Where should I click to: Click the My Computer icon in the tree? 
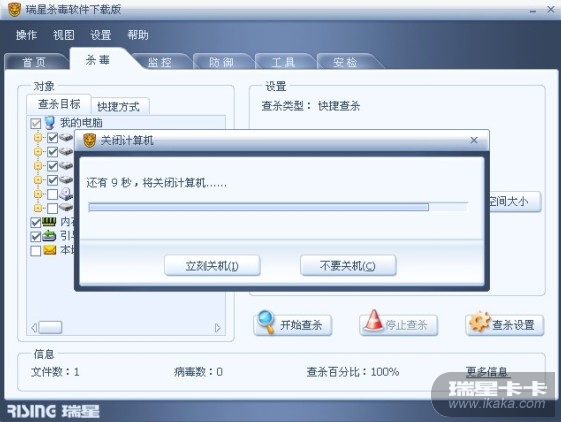point(49,123)
